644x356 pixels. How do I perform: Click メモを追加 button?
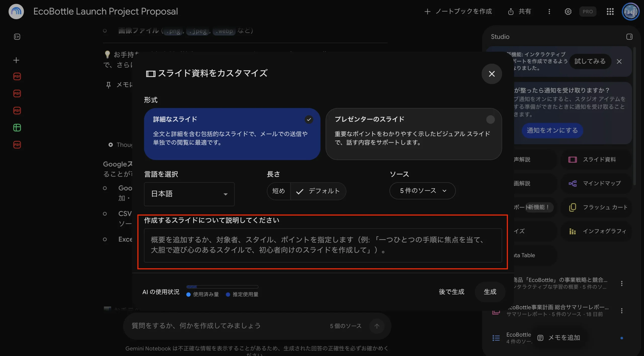coord(558,338)
